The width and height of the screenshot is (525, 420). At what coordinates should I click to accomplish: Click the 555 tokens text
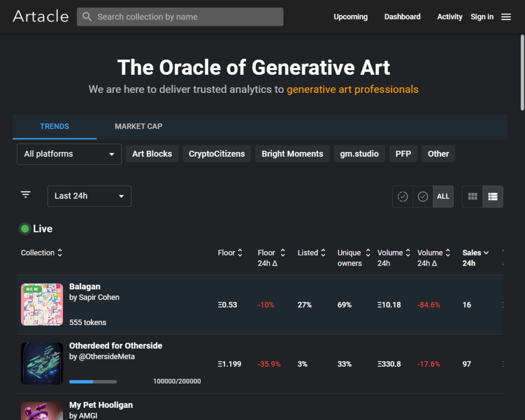(x=88, y=323)
